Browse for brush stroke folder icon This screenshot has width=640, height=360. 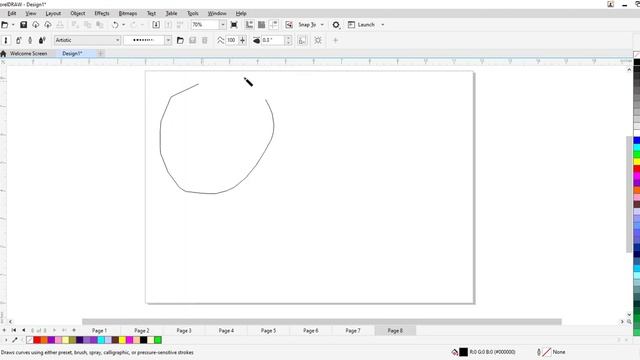pos(180,40)
